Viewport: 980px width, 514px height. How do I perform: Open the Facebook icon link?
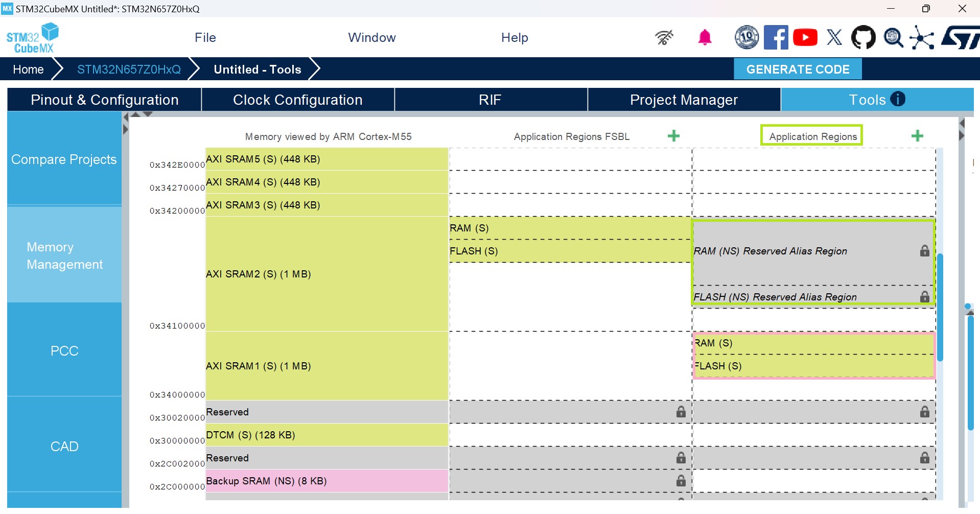point(776,37)
